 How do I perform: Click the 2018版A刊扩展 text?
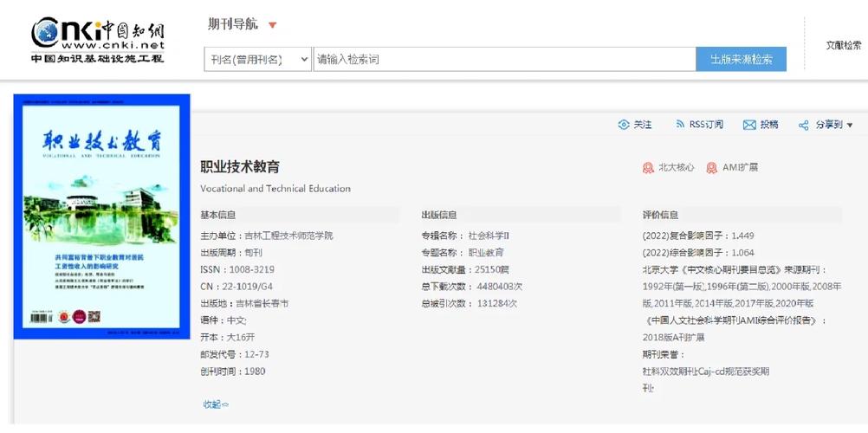[x=673, y=337]
